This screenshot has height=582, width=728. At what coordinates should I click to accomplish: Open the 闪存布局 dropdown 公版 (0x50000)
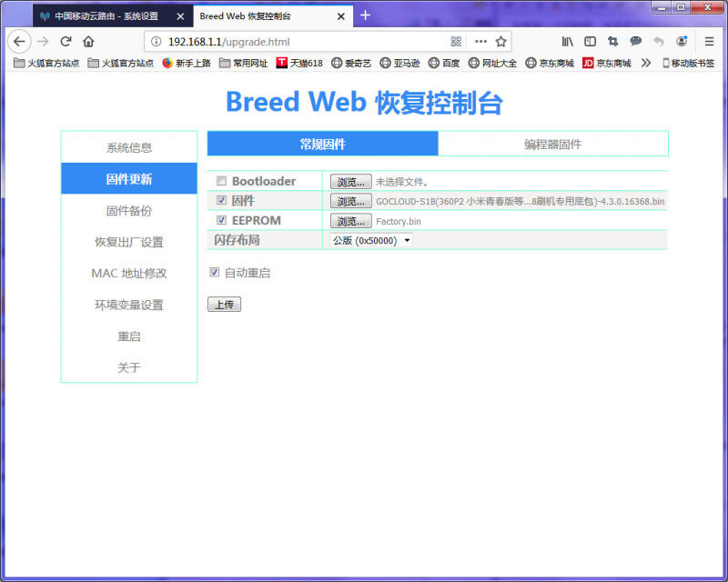pyautogui.click(x=371, y=240)
